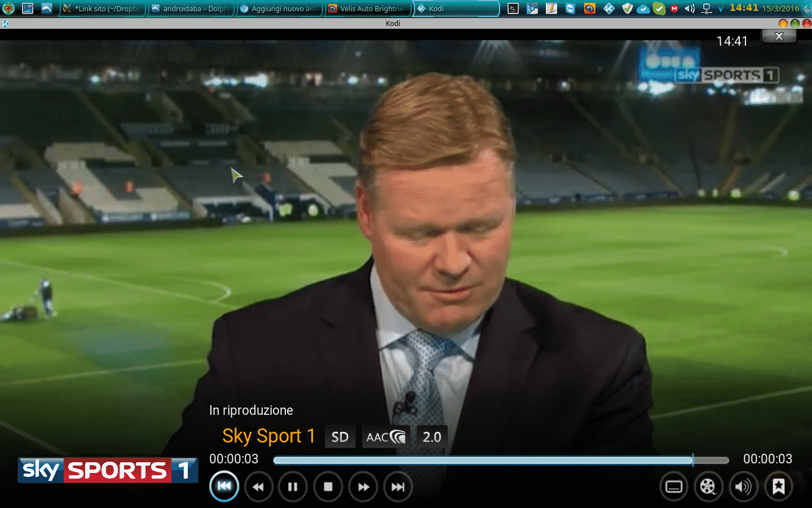Open video settings film reel icon
812x508 pixels.
coord(708,487)
